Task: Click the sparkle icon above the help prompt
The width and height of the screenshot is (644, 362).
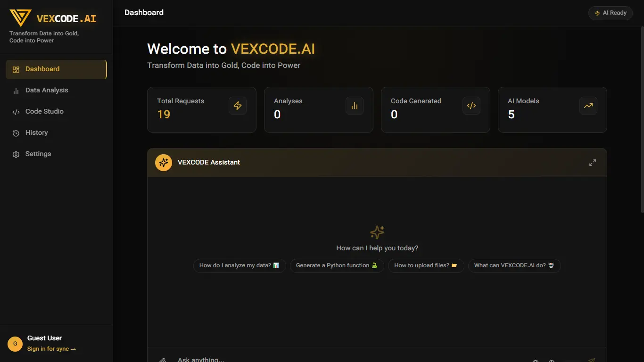Action: 377,232
